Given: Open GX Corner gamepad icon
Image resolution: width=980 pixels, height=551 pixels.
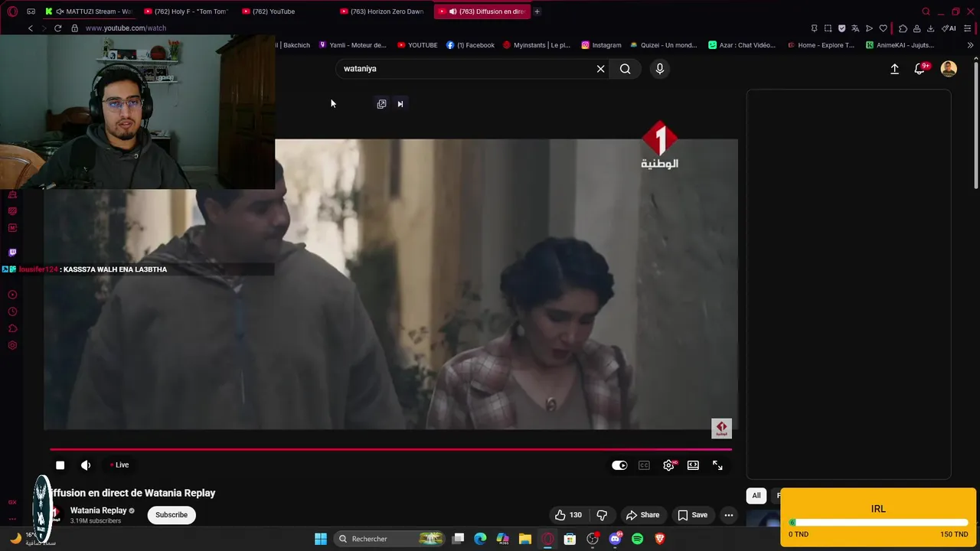Looking at the screenshot, I should 31,11.
